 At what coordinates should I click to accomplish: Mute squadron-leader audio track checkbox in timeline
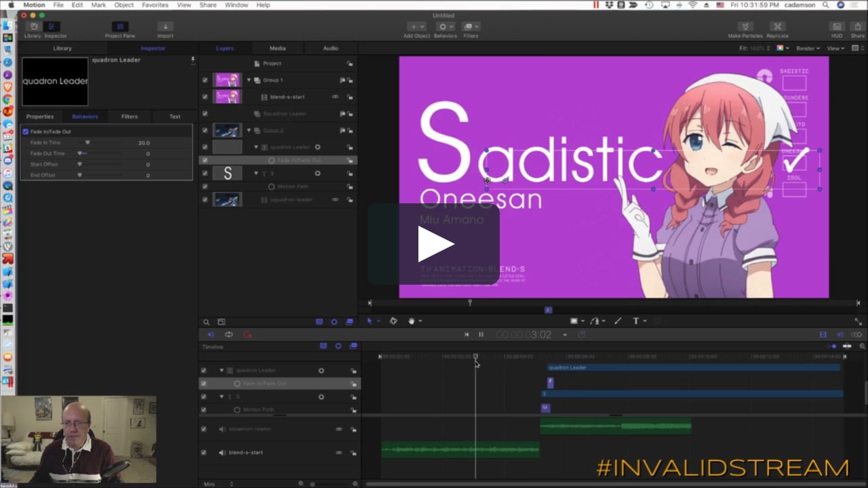(203, 429)
